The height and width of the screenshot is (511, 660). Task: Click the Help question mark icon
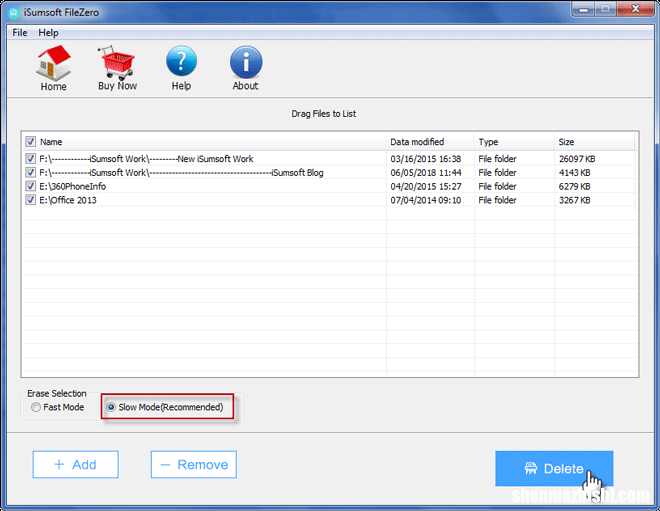[181, 63]
